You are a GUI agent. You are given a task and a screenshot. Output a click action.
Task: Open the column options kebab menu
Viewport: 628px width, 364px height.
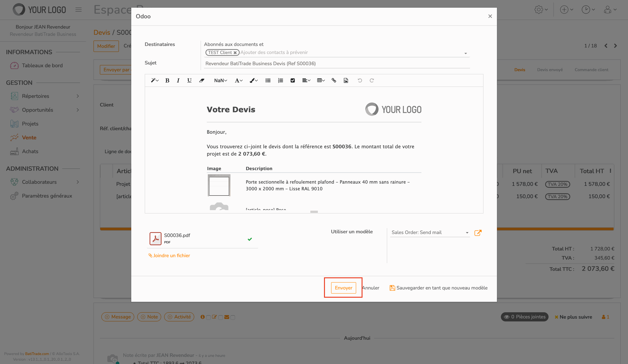point(610,171)
